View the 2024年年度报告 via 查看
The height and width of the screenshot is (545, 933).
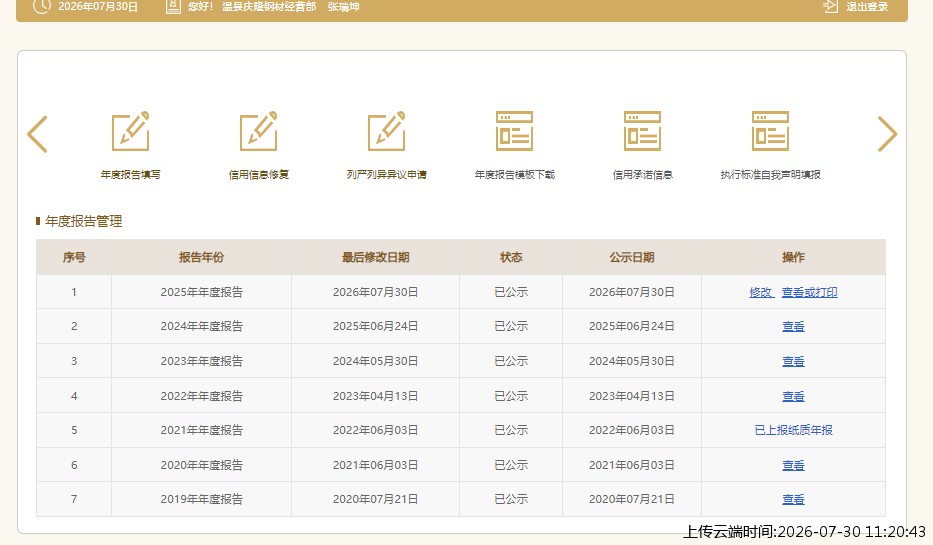coord(793,327)
